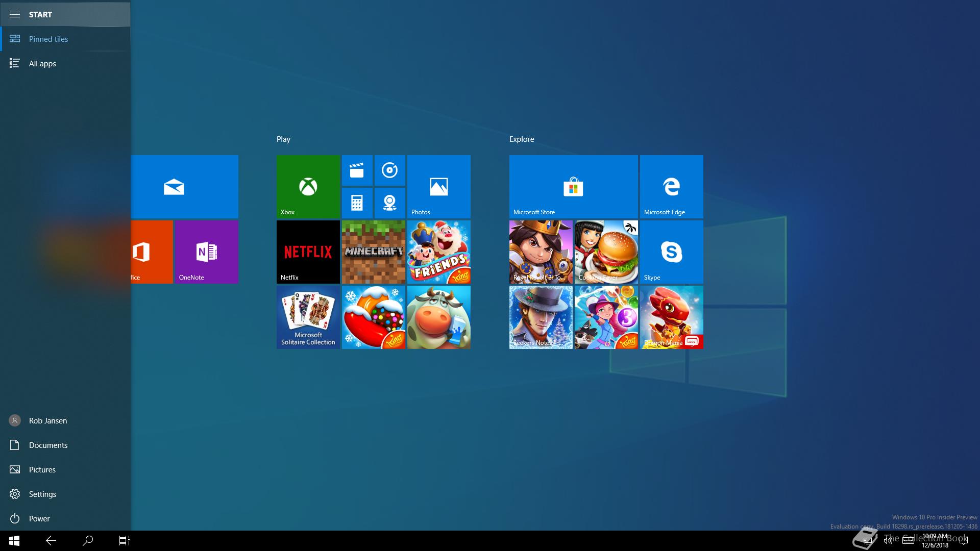Viewport: 980px width, 551px height.
Task: Open Settings from the Start sidebar
Action: click(x=65, y=494)
